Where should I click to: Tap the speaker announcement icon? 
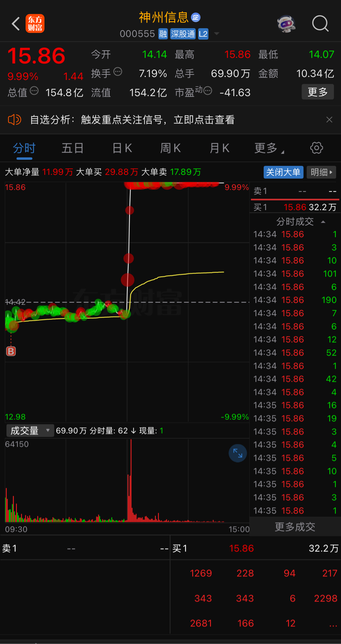point(15,119)
